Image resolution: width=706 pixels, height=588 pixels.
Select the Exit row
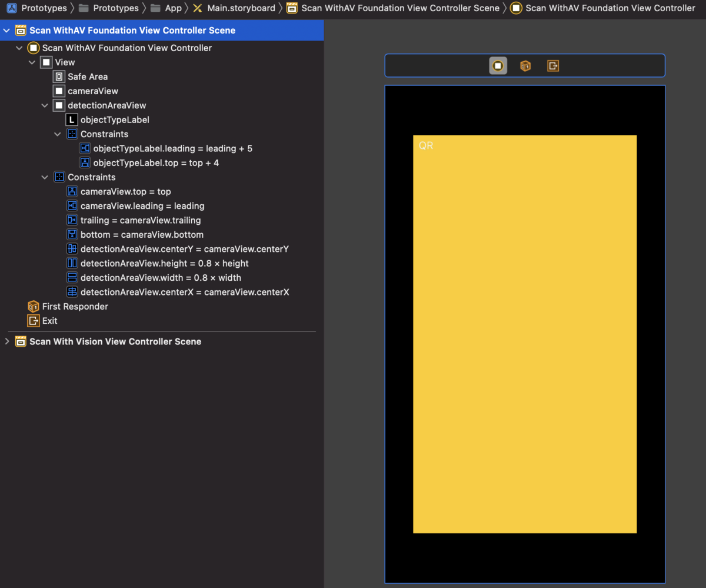pyautogui.click(x=162, y=321)
